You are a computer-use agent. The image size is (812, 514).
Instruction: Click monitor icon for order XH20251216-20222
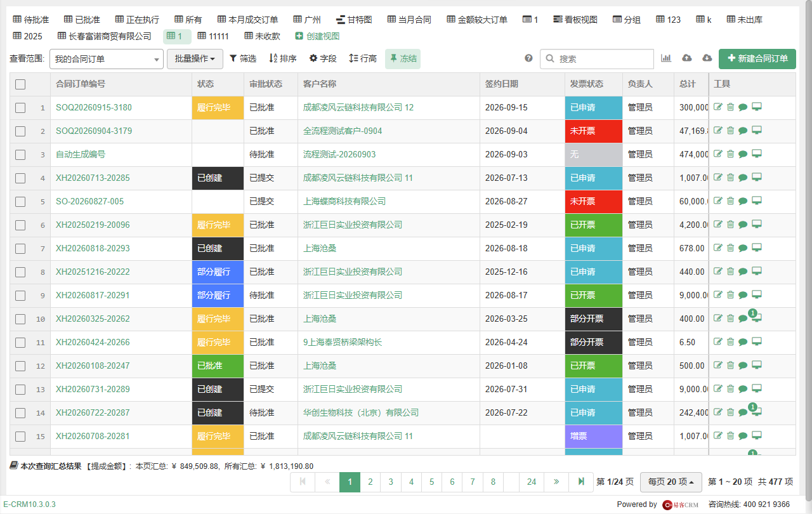(757, 272)
